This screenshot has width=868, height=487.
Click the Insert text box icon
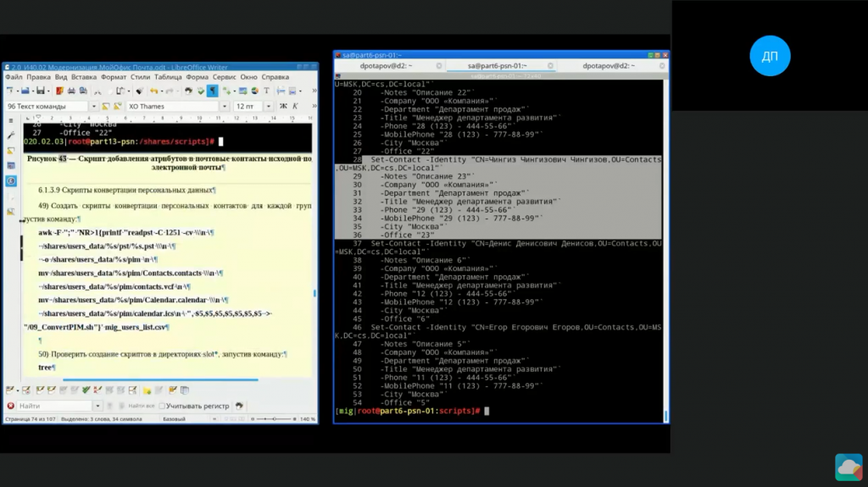point(266,91)
